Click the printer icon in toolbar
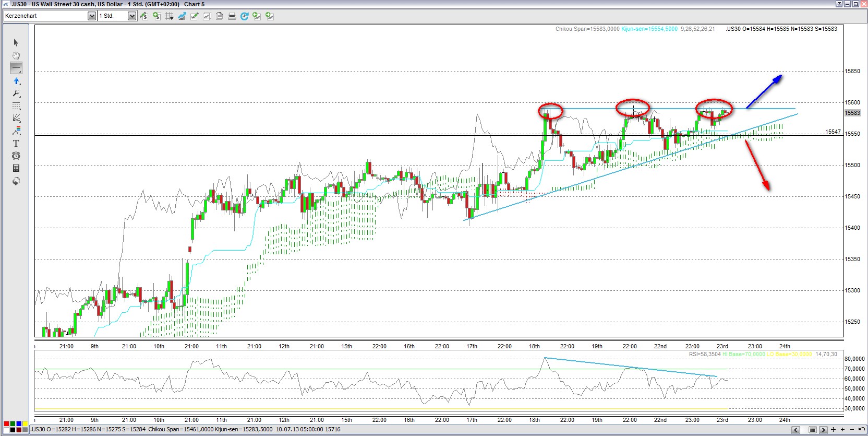The width and height of the screenshot is (868, 436). [232, 16]
